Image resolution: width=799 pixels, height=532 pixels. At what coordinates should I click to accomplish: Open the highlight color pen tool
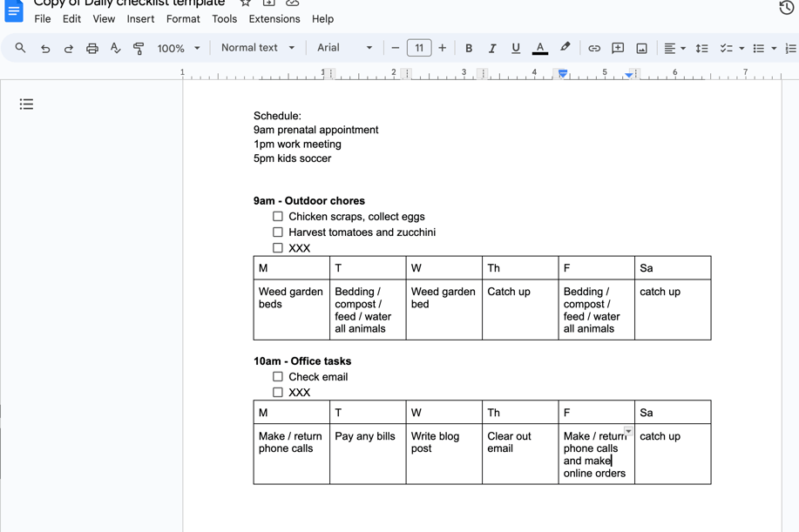565,47
